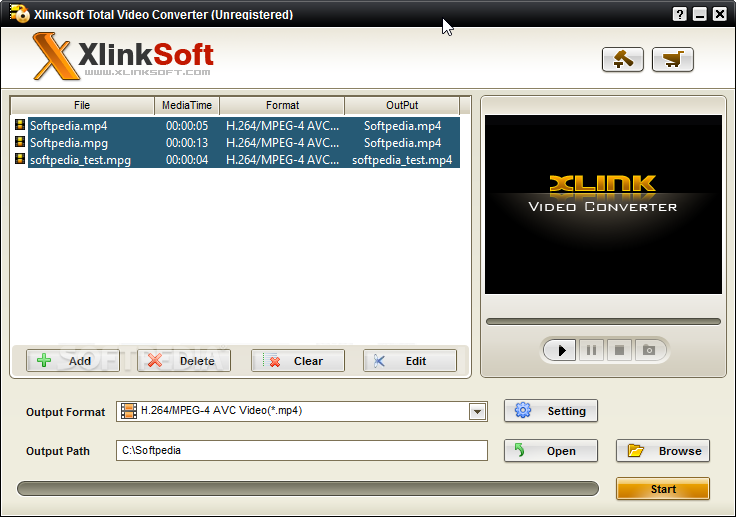Viewport: 736px width, 517px height.
Task: Close the converter window
Action: 720,14
